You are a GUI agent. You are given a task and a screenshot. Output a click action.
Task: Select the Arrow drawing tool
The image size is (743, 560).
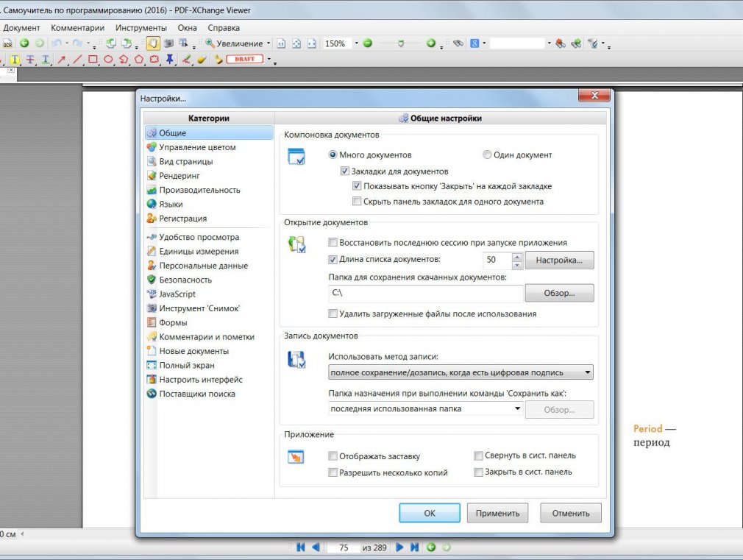pyautogui.click(x=61, y=60)
